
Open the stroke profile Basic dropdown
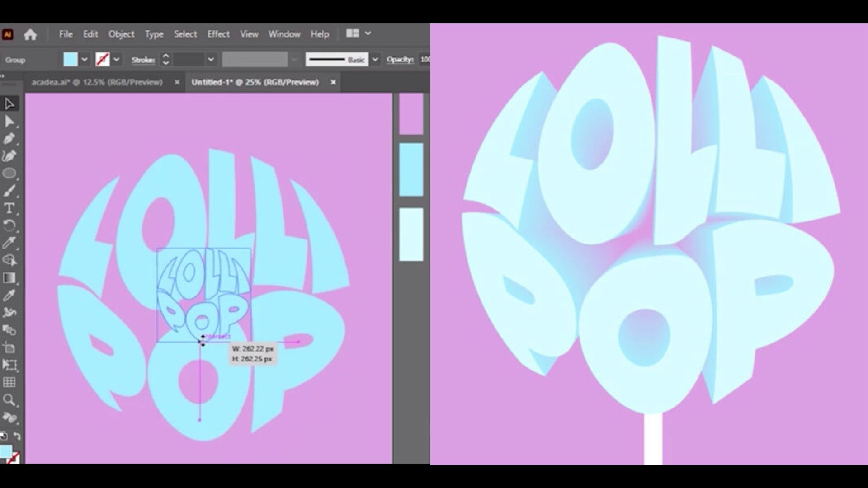tap(374, 59)
